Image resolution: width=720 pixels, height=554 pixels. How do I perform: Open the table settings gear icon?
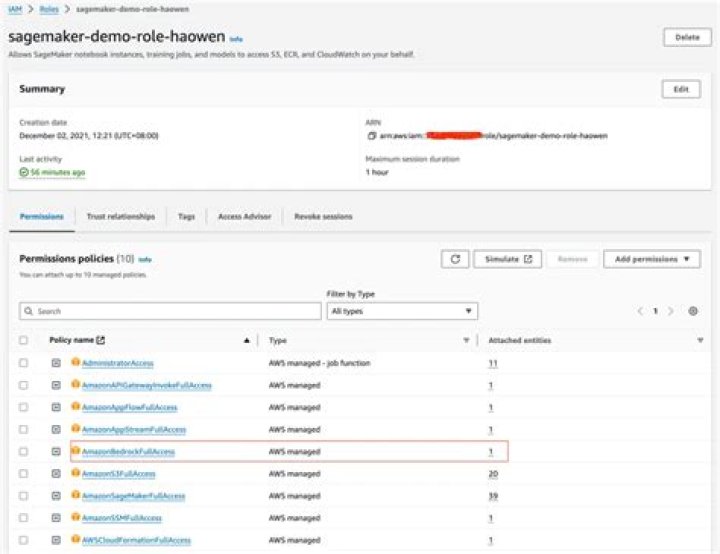(693, 311)
